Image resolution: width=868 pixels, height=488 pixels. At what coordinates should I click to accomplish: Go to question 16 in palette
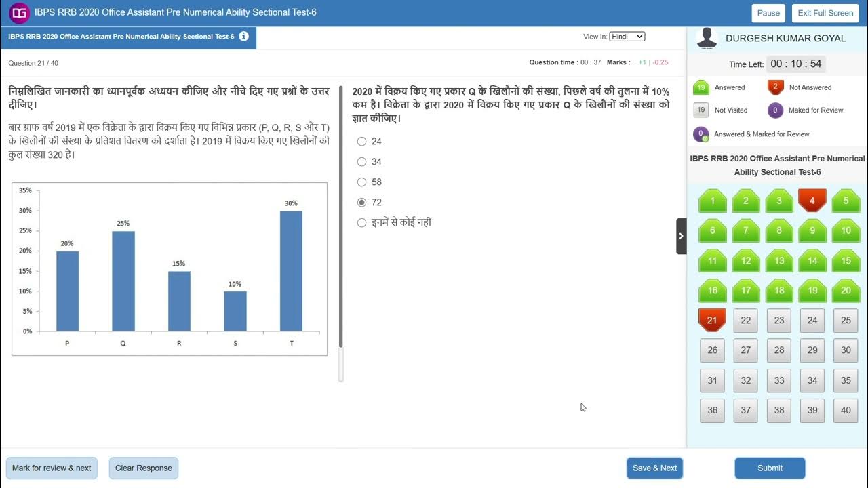[712, 290]
